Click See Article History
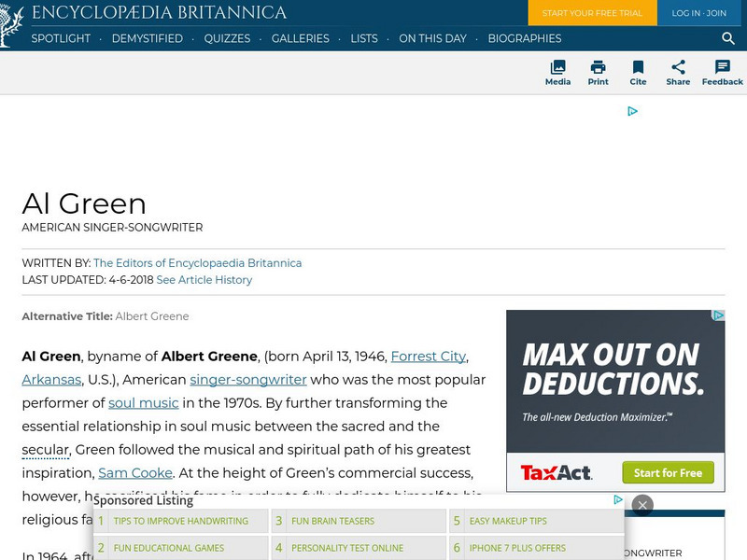Viewport: 747px width, 560px height. coord(204,280)
